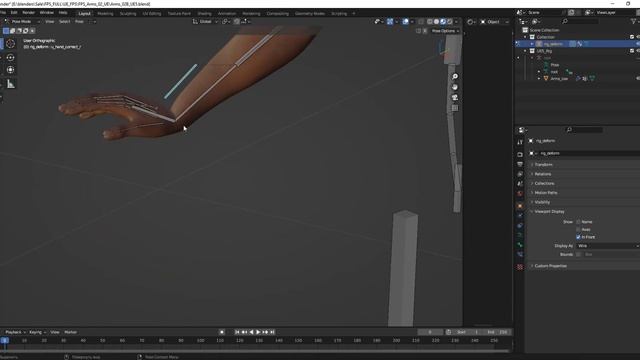Open the Render properties tab
The width and height of the screenshot is (640, 360).
pyautogui.click(x=520, y=155)
